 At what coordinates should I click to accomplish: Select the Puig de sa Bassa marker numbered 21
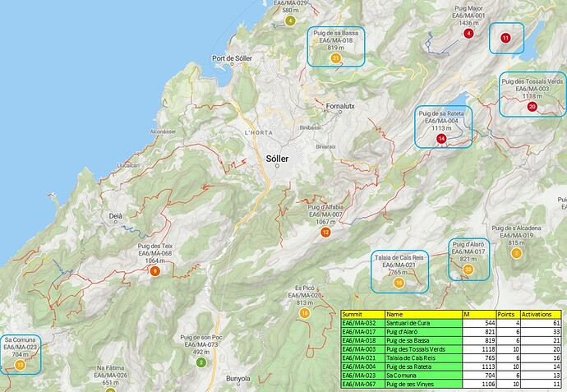(x=336, y=58)
